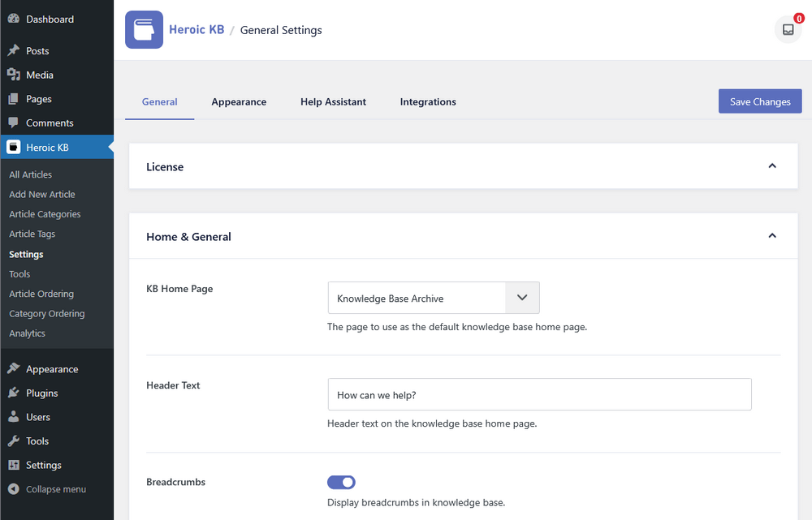The height and width of the screenshot is (520, 812).
Task: Click the Media icon in sidebar
Action: [14, 75]
